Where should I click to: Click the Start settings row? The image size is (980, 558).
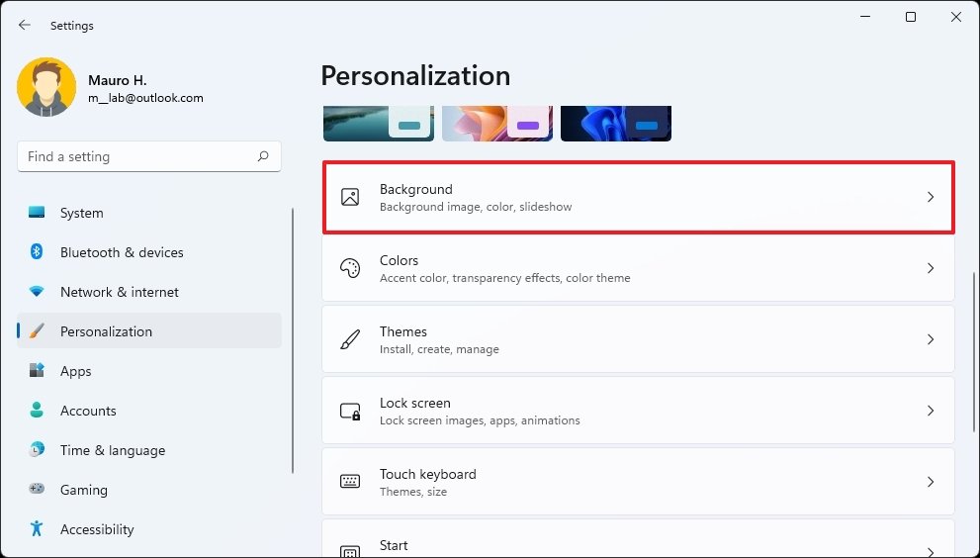point(638,539)
